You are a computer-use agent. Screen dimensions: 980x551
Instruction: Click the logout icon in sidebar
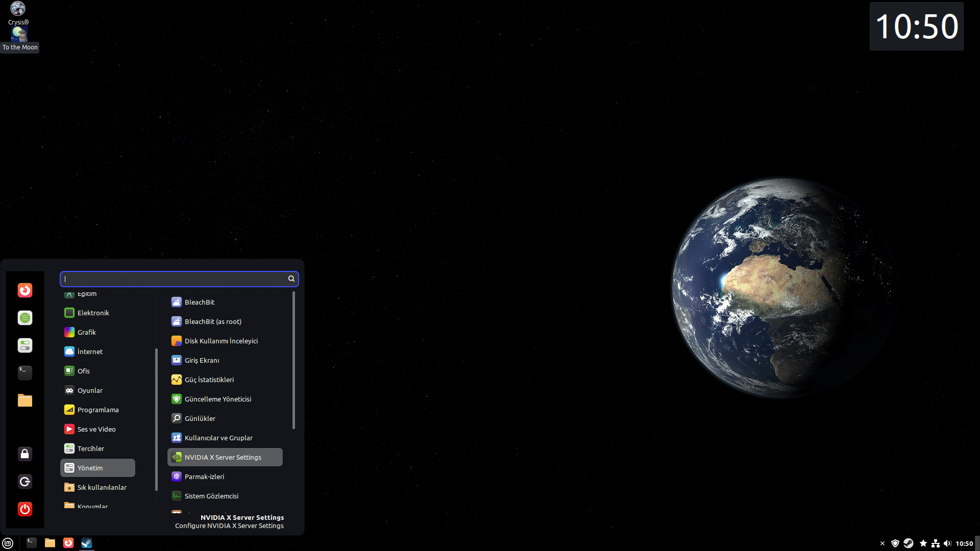click(x=24, y=481)
